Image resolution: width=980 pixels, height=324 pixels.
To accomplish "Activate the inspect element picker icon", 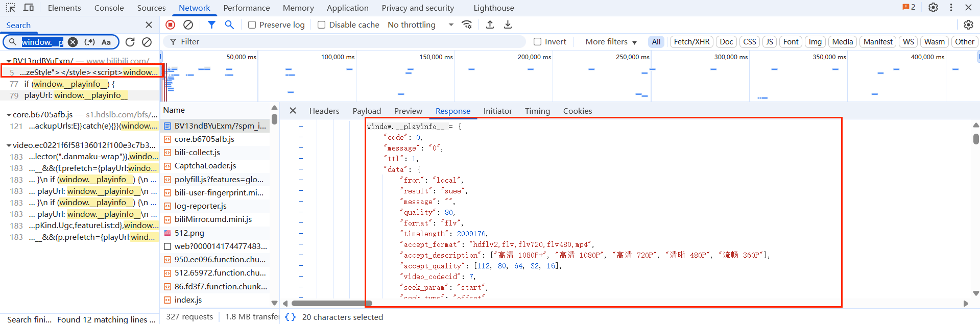I will [x=10, y=8].
